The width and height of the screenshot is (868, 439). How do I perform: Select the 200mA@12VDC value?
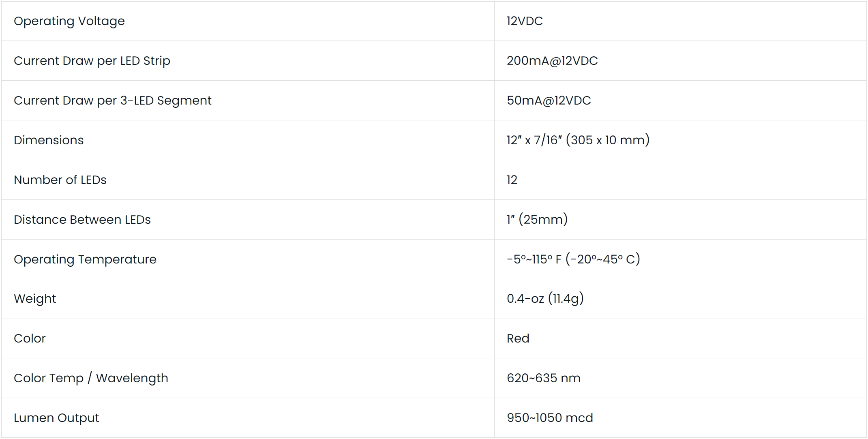click(552, 61)
